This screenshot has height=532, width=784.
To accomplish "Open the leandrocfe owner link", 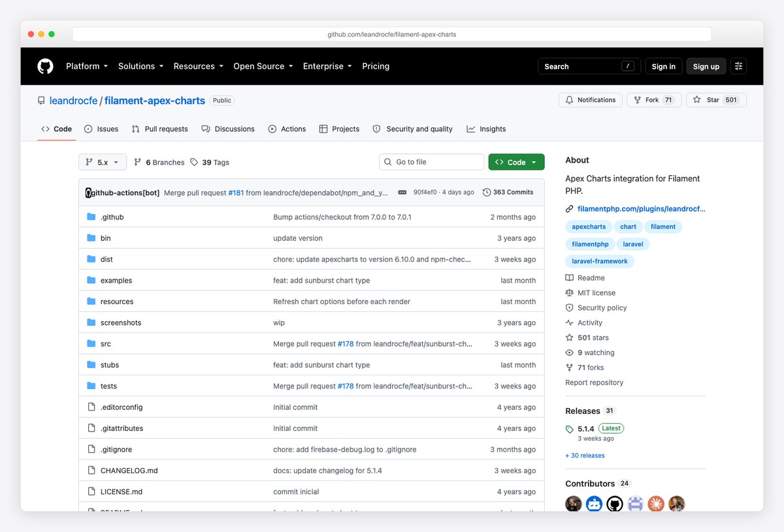I will [73, 101].
